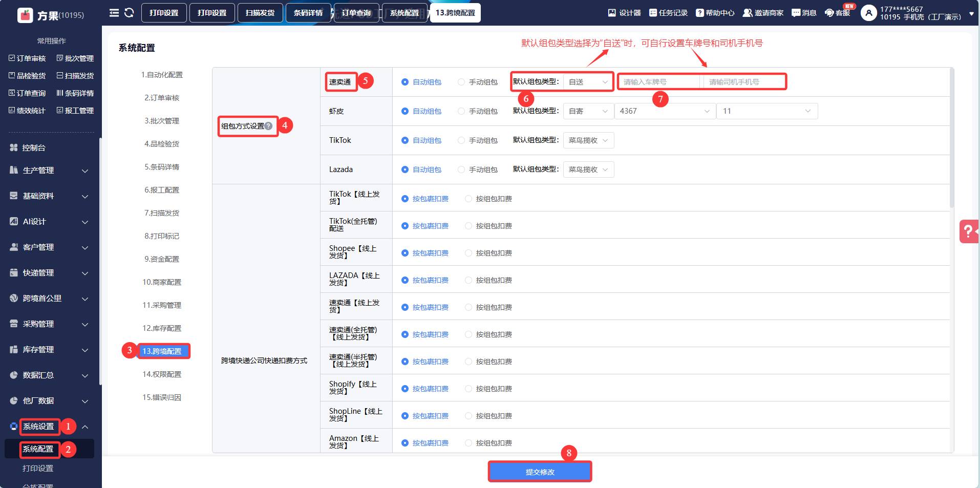This screenshot has width=980, height=488.
Task: Choose 按组包扣费 for TikTok【线上发货】
Action: click(468, 199)
